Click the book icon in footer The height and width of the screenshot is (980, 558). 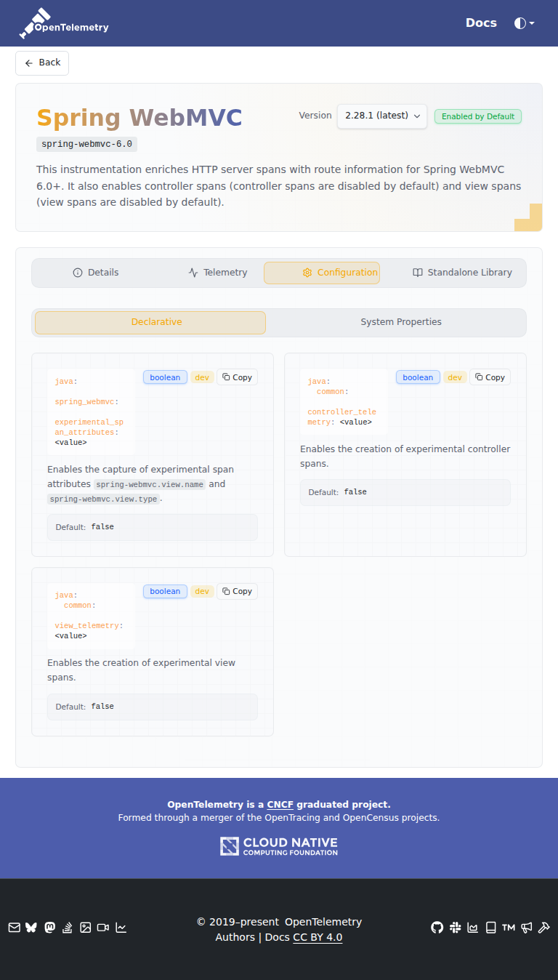pyautogui.click(x=491, y=927)
